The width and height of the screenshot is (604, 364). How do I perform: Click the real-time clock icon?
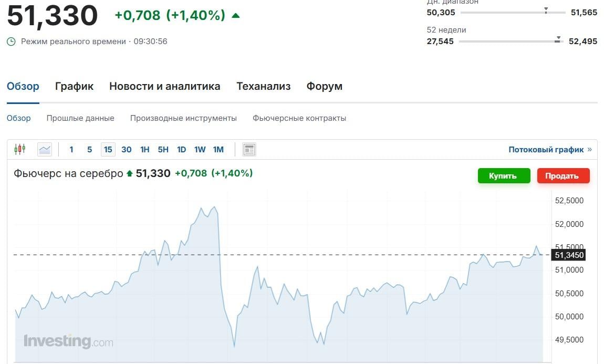pos(11,41)
